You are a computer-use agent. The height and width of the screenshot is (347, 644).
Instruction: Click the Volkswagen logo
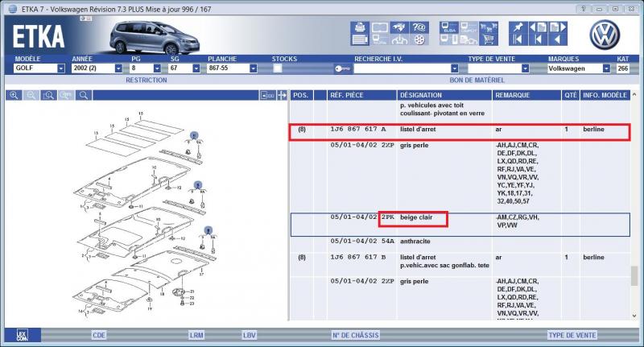[605, 35]
